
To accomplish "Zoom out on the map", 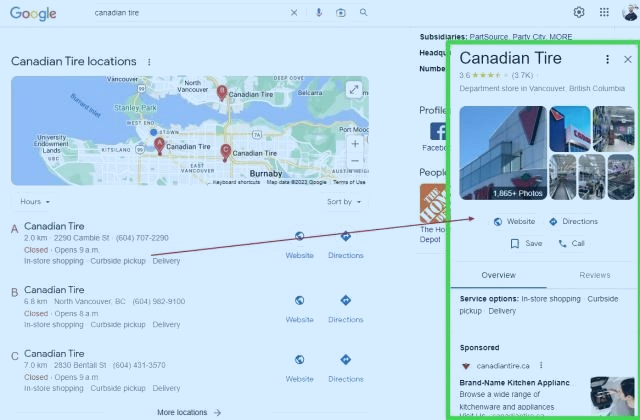I will (x=355, y=161).
